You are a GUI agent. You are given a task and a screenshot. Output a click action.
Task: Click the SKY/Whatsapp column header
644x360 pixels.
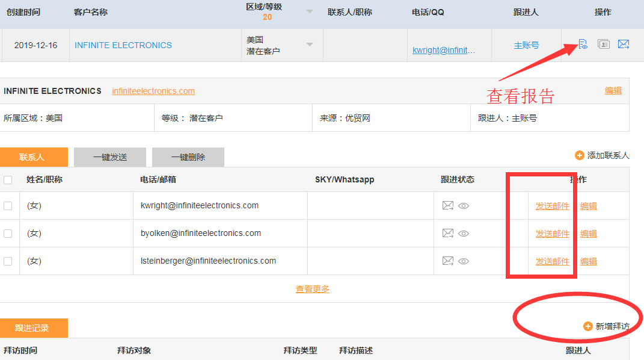coord(345,179)
